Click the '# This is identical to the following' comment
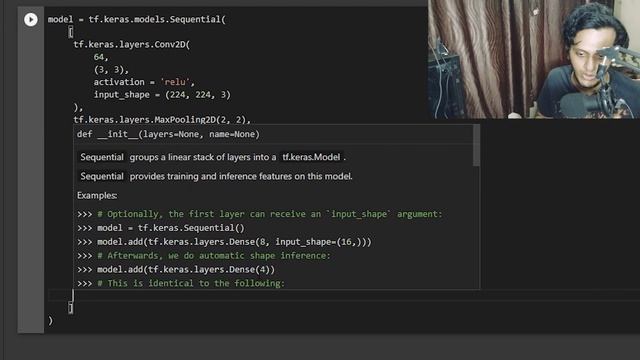The image size is (640, 360). [x=181, y=283]
